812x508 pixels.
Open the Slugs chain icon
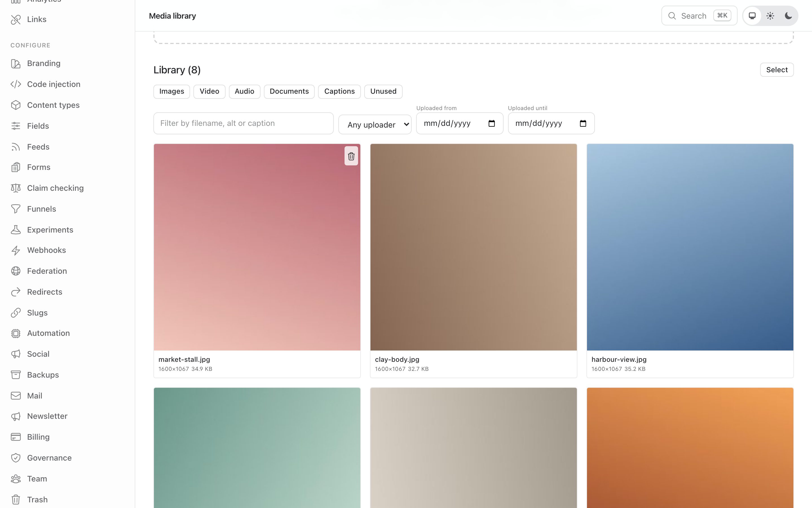(x=16, y=313)
